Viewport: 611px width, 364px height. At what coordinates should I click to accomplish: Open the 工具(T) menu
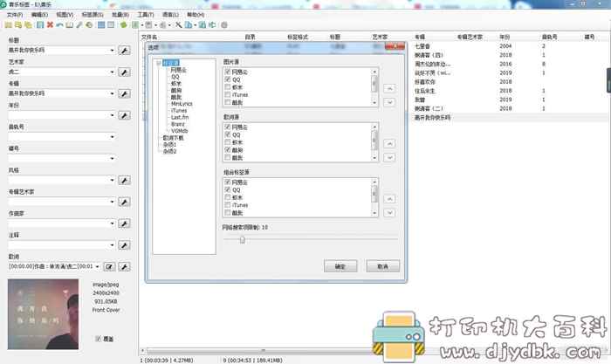(146, 15)
